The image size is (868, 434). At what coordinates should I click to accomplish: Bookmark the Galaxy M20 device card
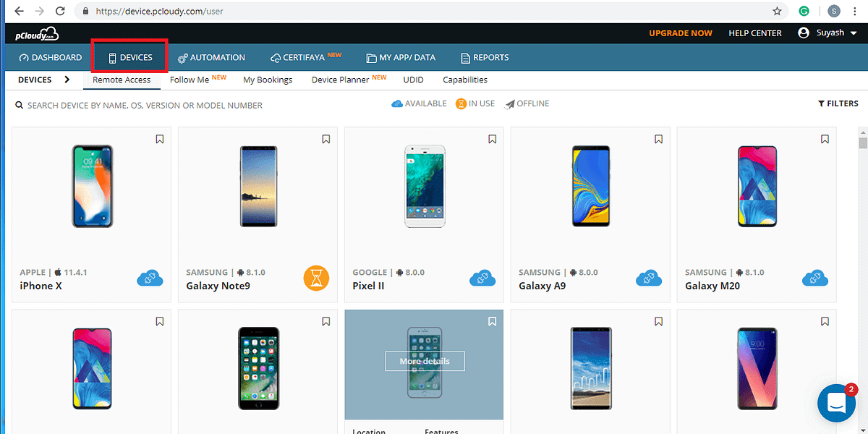[825, 139]
